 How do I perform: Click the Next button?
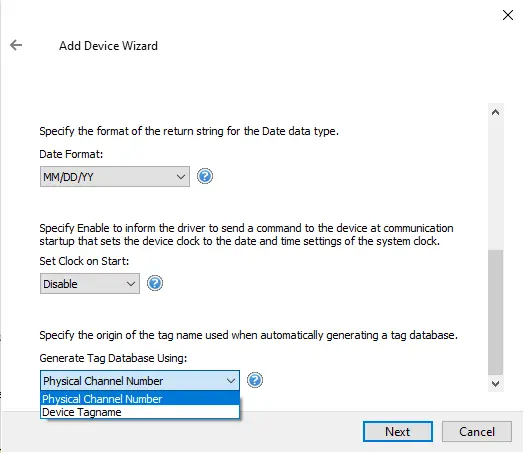pos(398,432)
